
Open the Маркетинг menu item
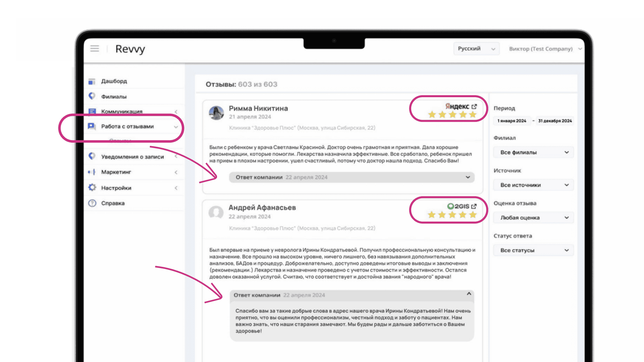(x=116, y=172)
